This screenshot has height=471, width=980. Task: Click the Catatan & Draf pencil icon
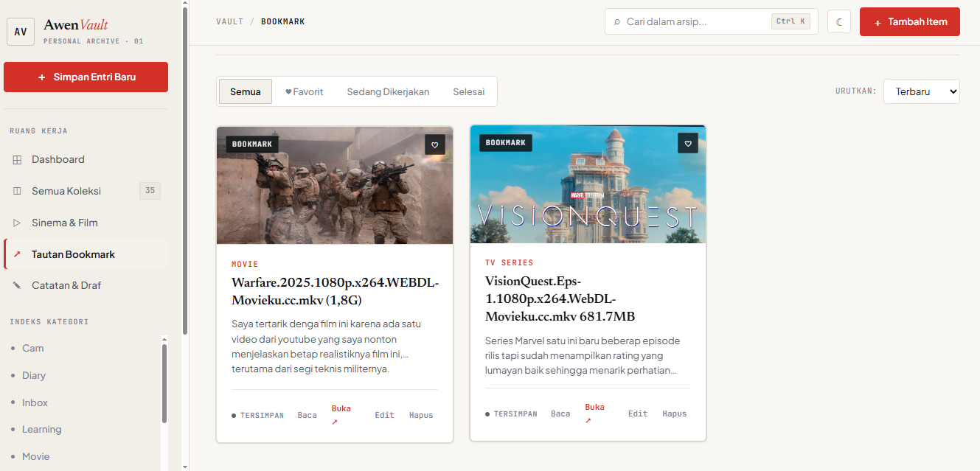(18, 285)
